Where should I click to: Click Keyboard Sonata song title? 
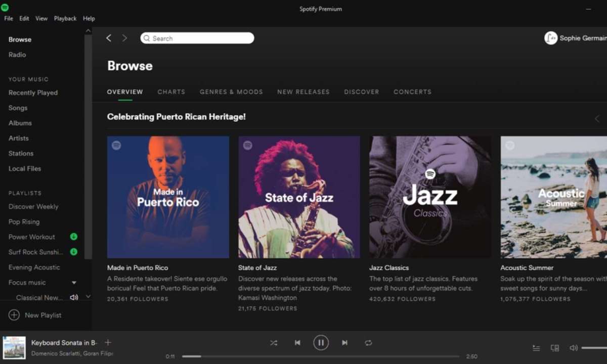click(x=64, y=343)
